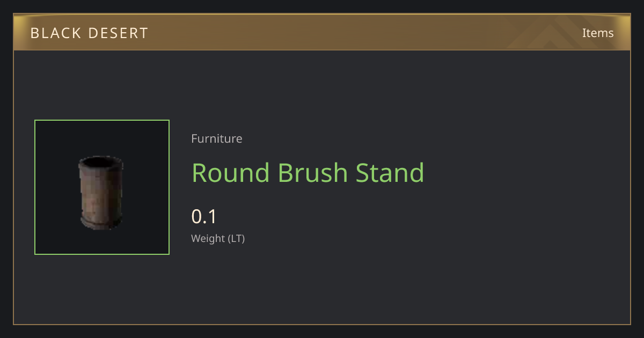The width and height of the screenshot is (644, 338).
Task: Click the word Weight below 0.1
Action: pos(208,238)
